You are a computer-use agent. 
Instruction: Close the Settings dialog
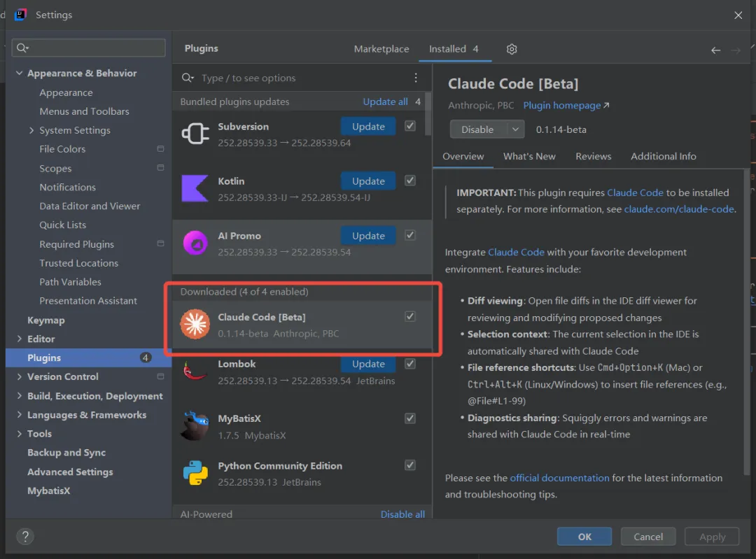coord(738,15)
